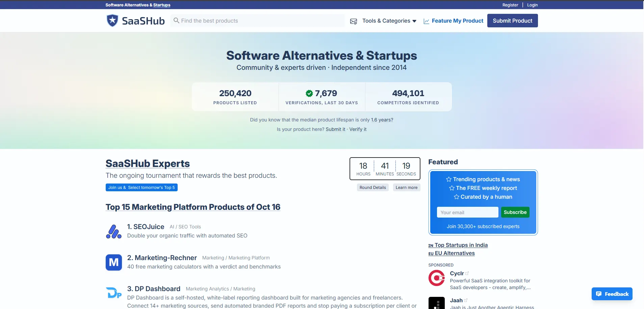Open the SaaSHub Experts heading link

[148, 164]
